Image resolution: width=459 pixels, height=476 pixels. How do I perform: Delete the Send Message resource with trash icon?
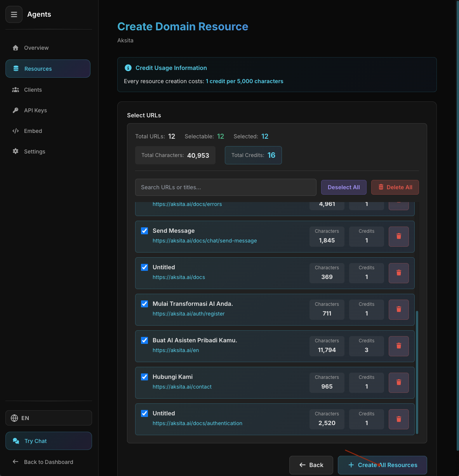(x=398, y=236)
